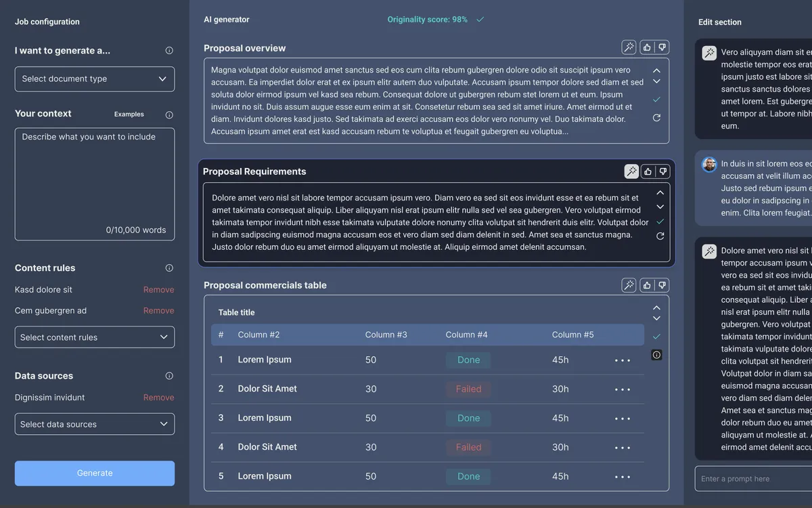
Task: Click Column #3 table header
Action: click(x=386, y=335)
